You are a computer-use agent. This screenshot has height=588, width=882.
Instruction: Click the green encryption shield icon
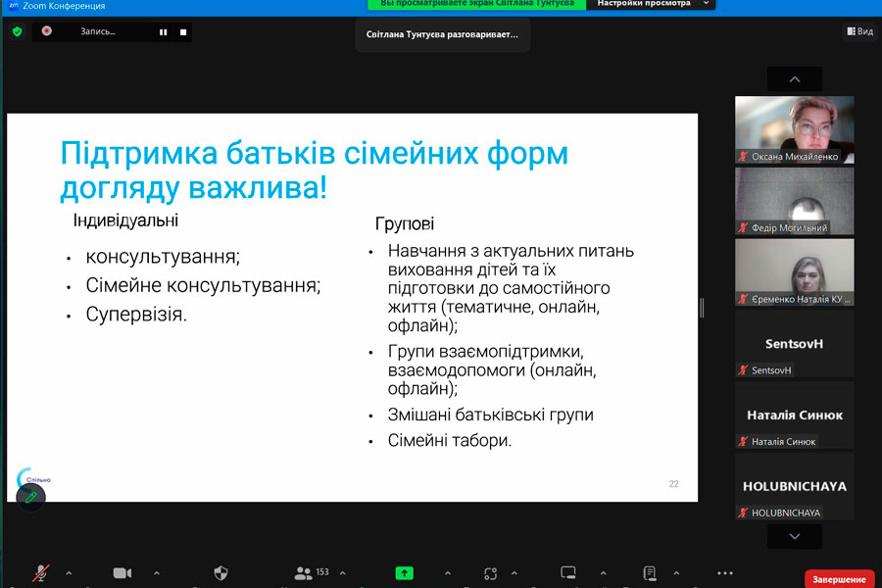pyautogui.click(x=18, y=31)
